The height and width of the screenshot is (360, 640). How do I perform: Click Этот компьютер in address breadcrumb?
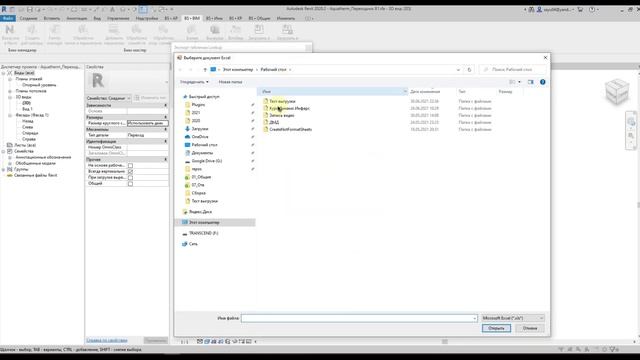[238, 70]
